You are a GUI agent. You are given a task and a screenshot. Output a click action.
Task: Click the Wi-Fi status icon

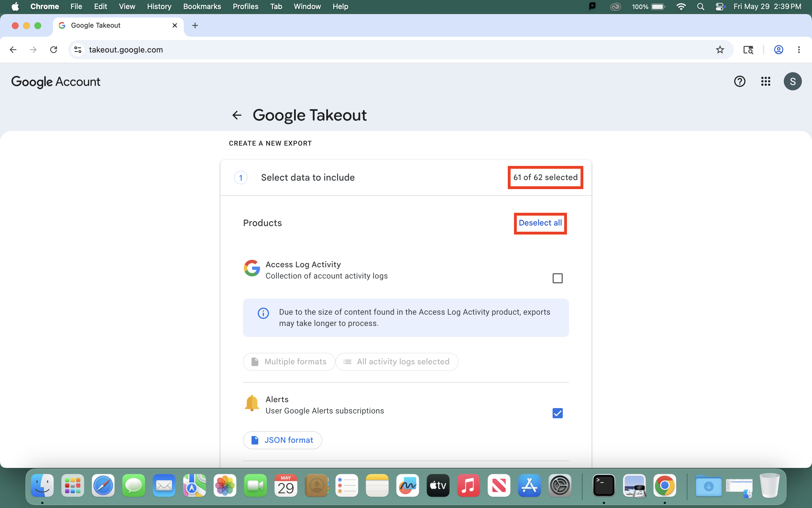pos(681,7)
